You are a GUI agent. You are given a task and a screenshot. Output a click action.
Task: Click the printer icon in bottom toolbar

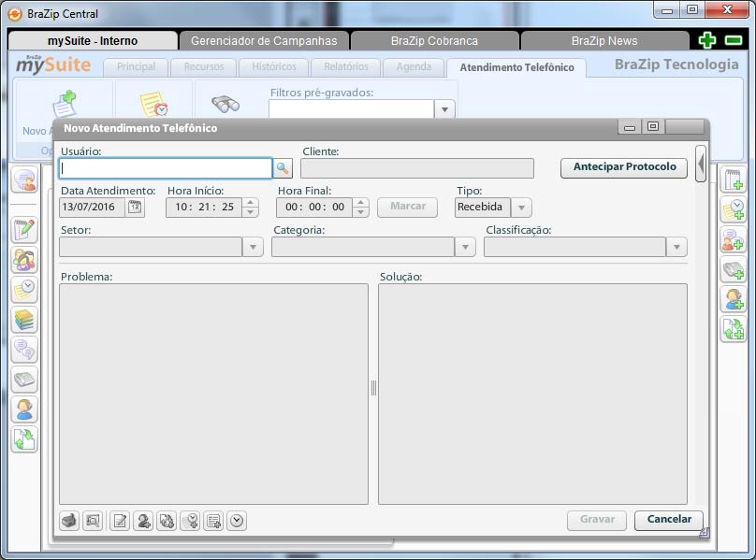tap(69, 521)
